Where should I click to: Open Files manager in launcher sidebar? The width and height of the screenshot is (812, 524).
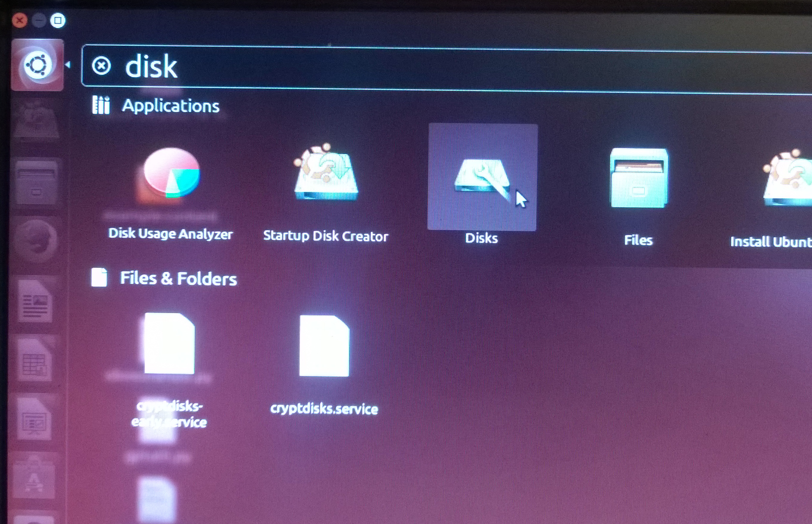coord(36,182)
